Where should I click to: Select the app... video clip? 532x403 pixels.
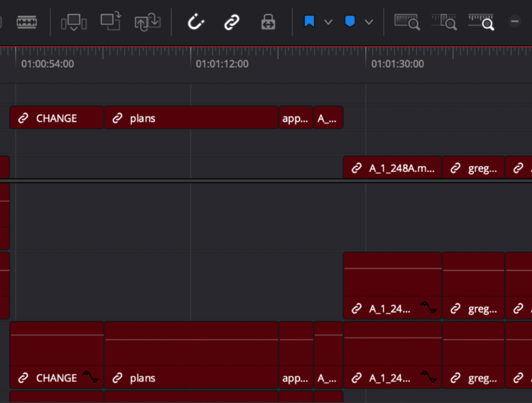pos(296,118)
